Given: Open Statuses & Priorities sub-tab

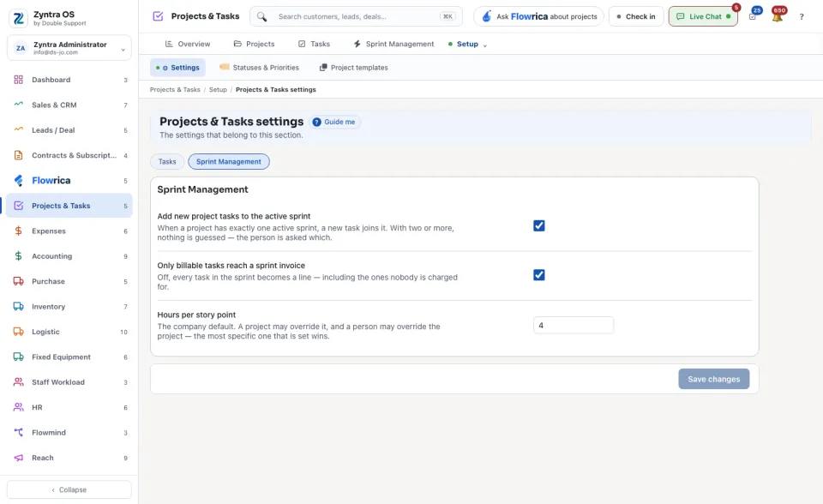Looking at the screenshot, I should pos(259,68).
